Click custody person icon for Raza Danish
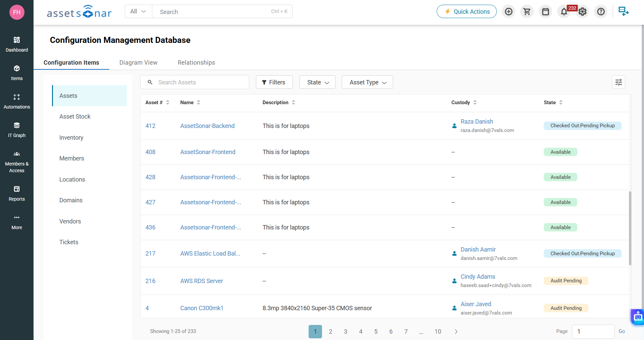Image resolution: width=644 pixels, height=340 pixels. click(x=454, y=126)
